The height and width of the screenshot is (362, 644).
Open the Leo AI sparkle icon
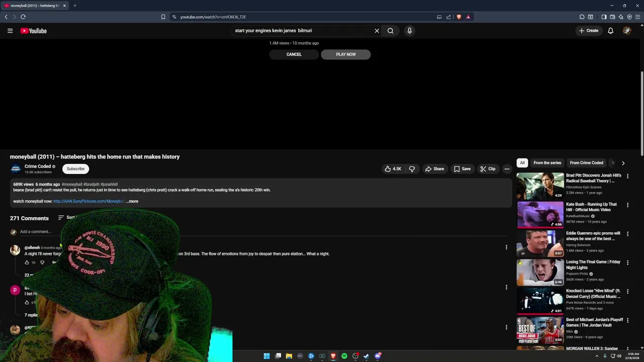point(621,17)
